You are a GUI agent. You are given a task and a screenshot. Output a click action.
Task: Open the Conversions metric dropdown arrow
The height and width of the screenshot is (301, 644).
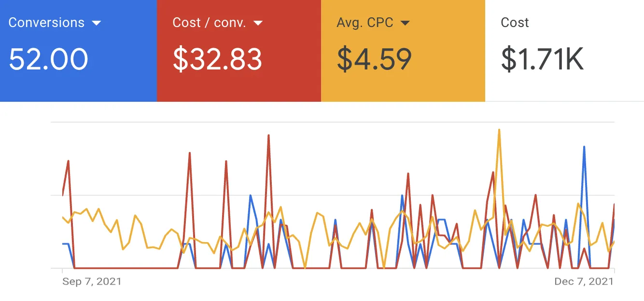(97, 23)
